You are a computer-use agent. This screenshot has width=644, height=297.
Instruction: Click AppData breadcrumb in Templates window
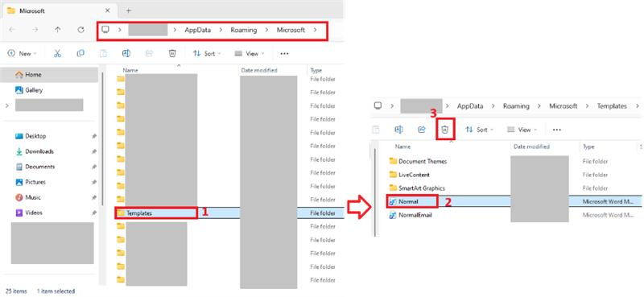[x=470, y=106]
